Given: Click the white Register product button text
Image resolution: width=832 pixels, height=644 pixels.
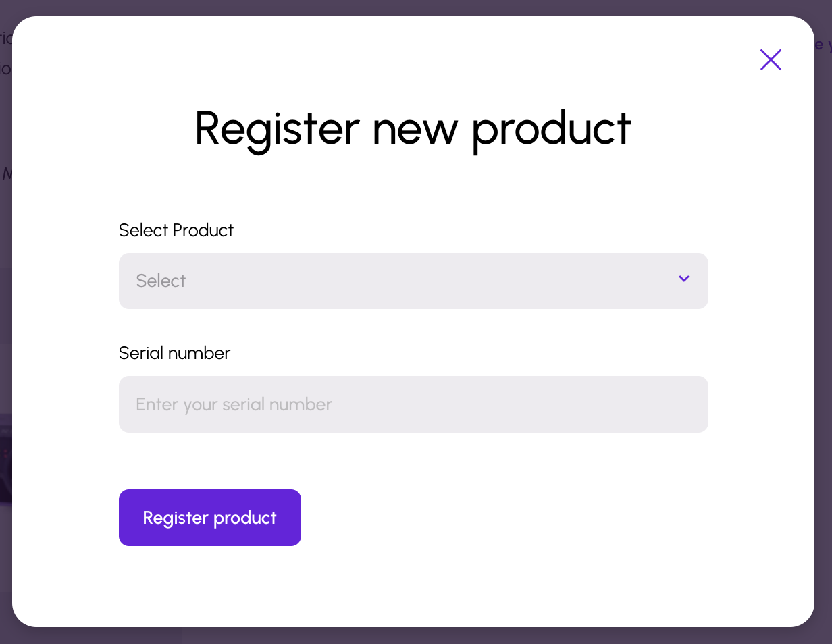Looking at the screenshot, I should point(210,518).
